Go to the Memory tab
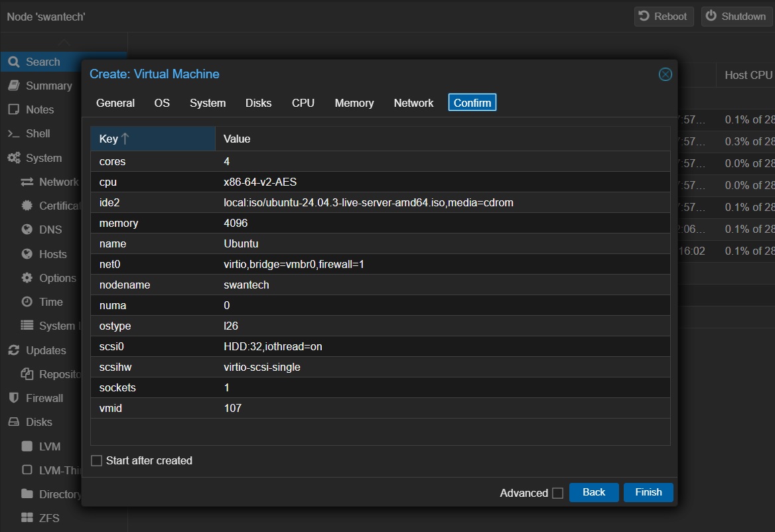 point(354,103)
